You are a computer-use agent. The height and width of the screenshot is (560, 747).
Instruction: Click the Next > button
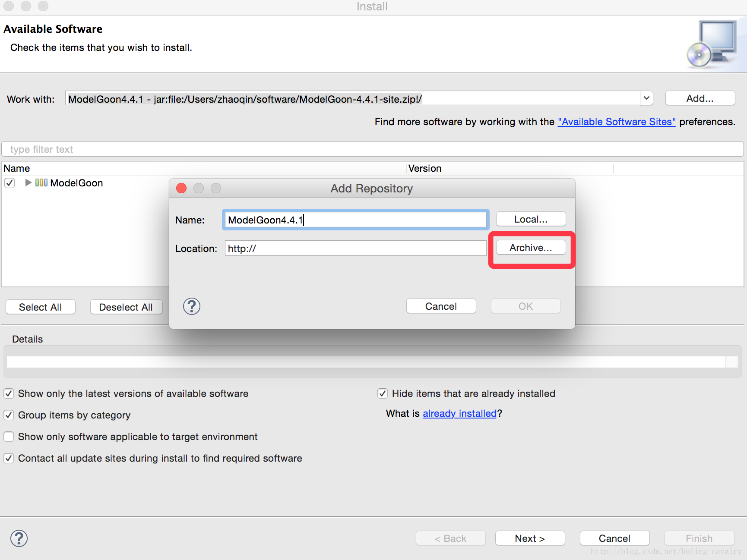coord(530,538)
